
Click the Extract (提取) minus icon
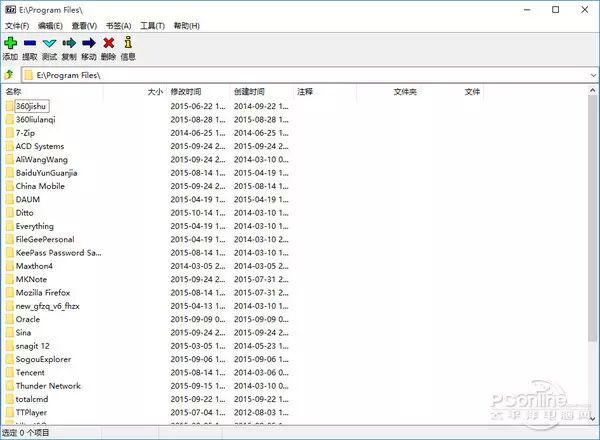click(30, 43)
